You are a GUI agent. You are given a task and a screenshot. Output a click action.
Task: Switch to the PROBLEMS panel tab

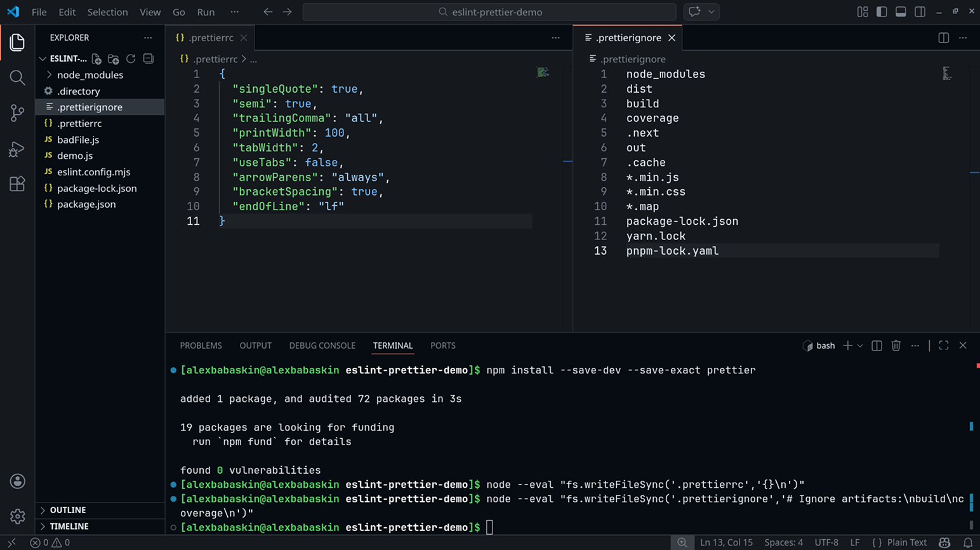point(201,345)
